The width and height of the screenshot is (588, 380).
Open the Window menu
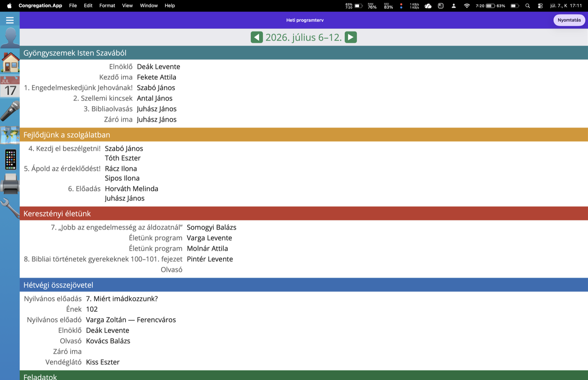(149, 6)
